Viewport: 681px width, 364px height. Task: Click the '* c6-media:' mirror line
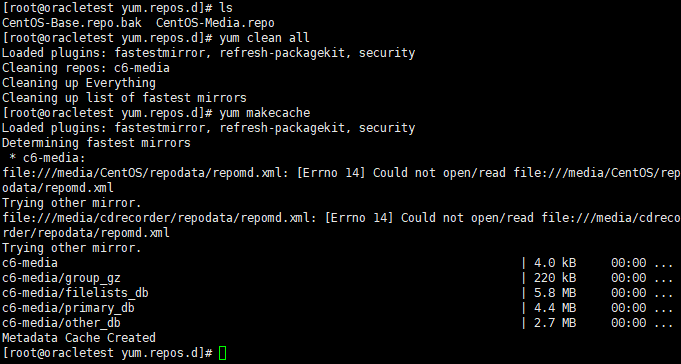tap(47, 158)
